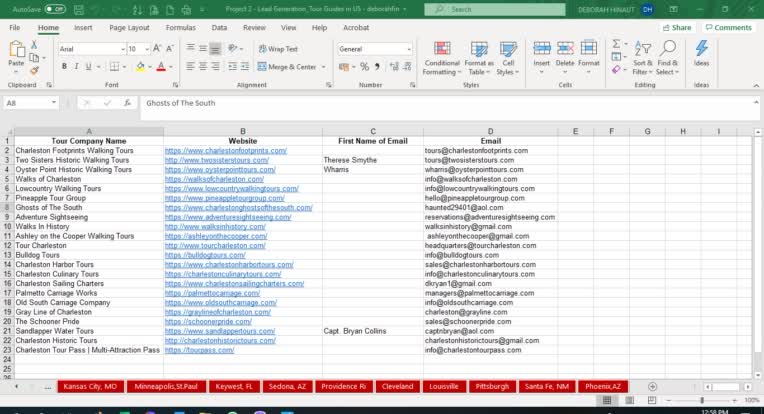Toggle Wrap Text
The width and height of the screenshot is (764, 414).
278,49
